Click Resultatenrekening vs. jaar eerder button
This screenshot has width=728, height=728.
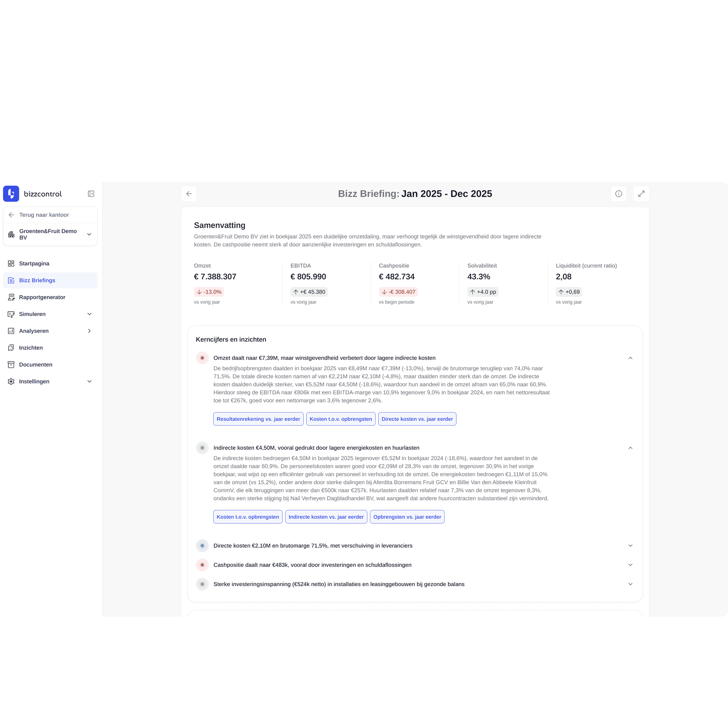point(258,419)
